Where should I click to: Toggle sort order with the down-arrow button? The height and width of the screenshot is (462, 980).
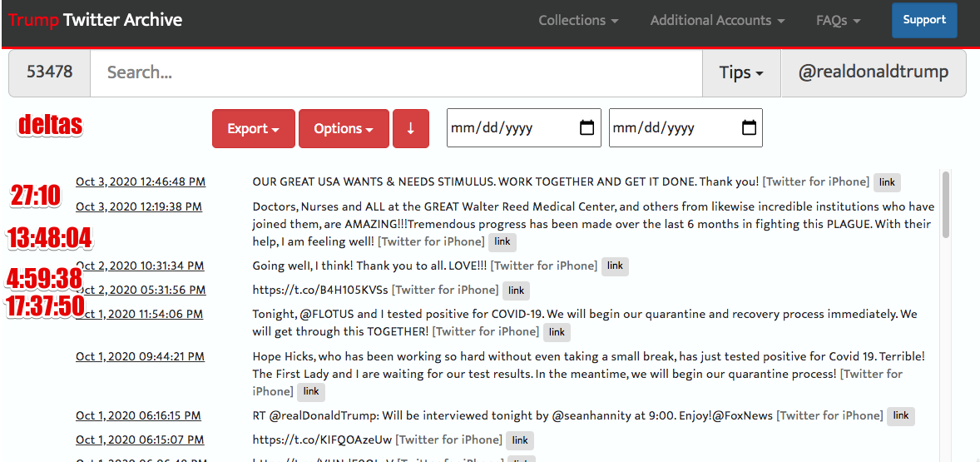point(411,129)
